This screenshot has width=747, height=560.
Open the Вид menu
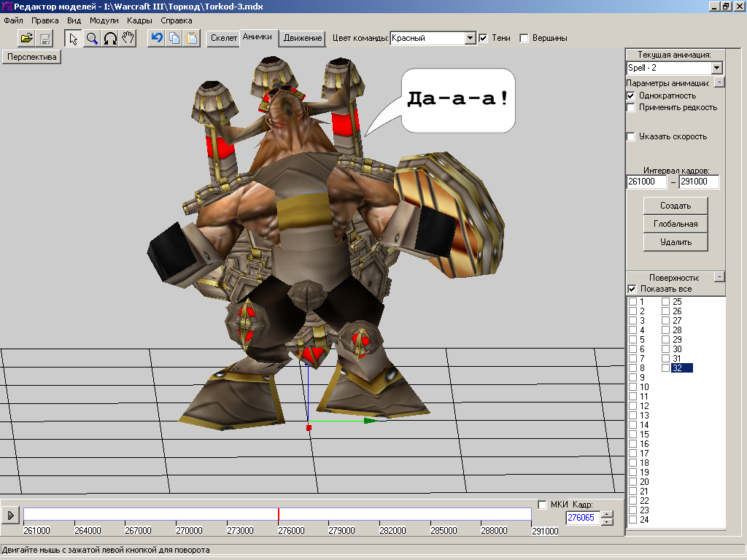pos(74,20)
